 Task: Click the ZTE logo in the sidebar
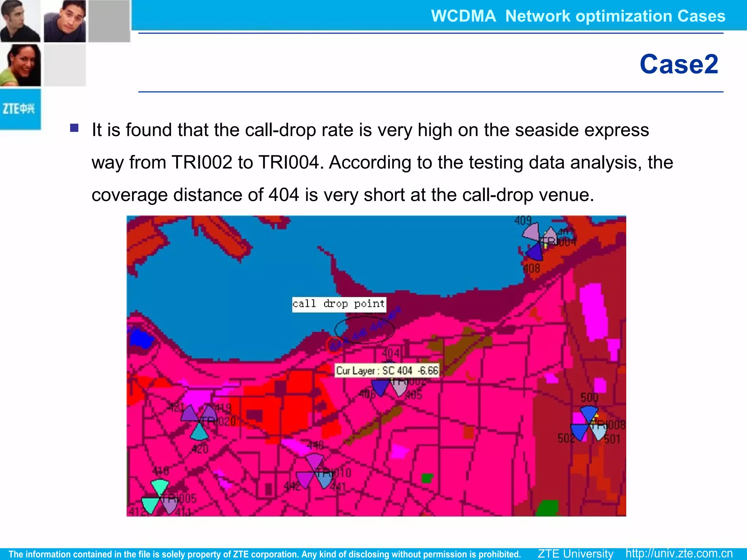click(x=20, y=109)
